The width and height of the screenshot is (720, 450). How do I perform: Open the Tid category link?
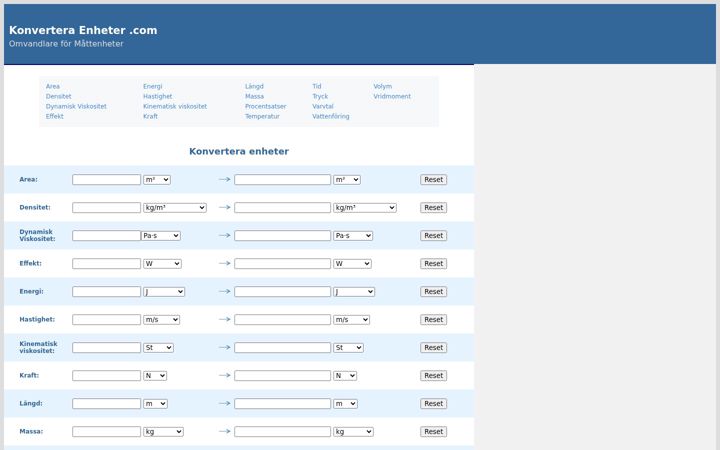pos(317,86)
